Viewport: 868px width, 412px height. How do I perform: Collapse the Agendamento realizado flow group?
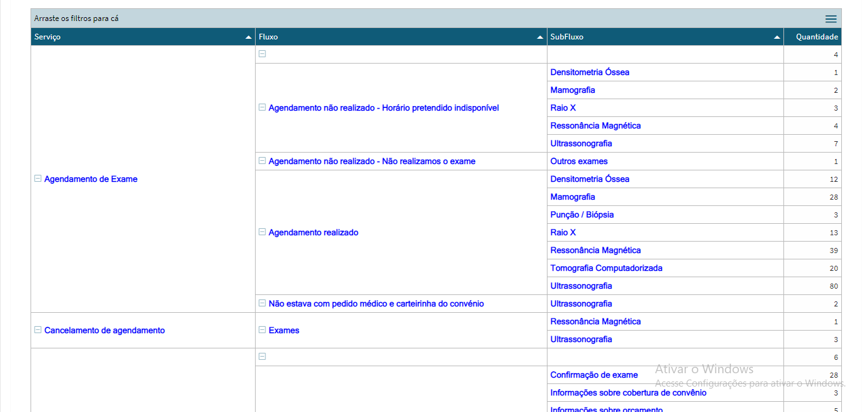coord(262,232)
